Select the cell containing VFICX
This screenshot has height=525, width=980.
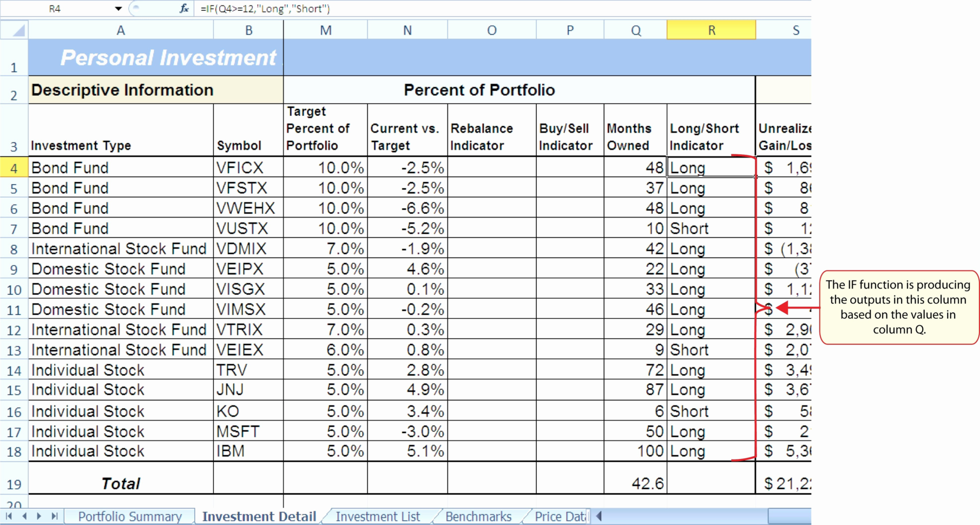(248, 167)
